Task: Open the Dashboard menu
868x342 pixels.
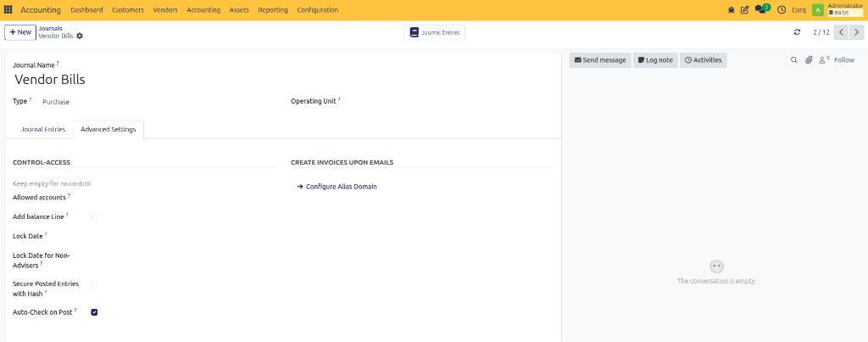Action: [x=87, y=10]
